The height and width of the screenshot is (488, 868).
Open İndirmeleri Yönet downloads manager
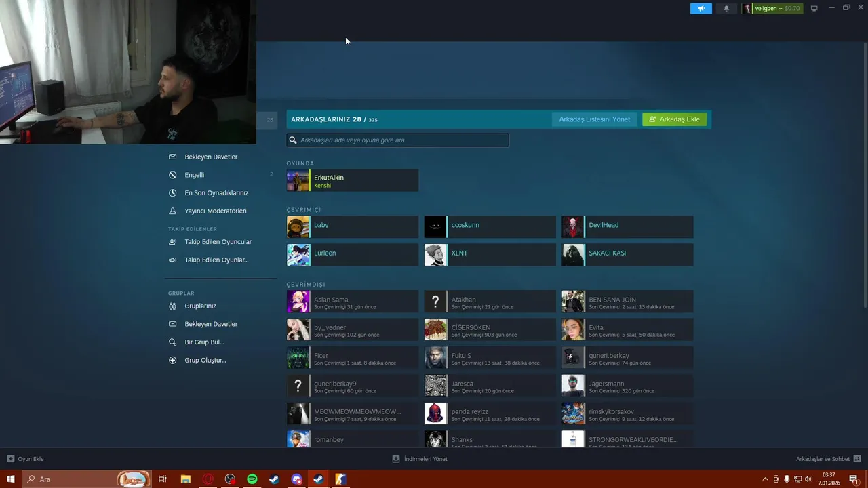420,459
